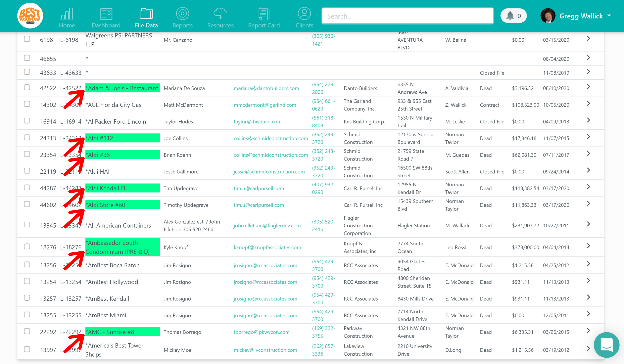Focus the Search input field
The width and height of the screenshot is (624, 364).
pyautogui.click(x=407, y=16)
